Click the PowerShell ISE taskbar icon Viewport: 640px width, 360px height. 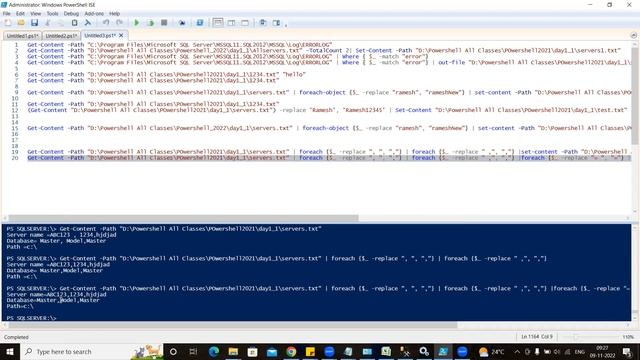443,351
